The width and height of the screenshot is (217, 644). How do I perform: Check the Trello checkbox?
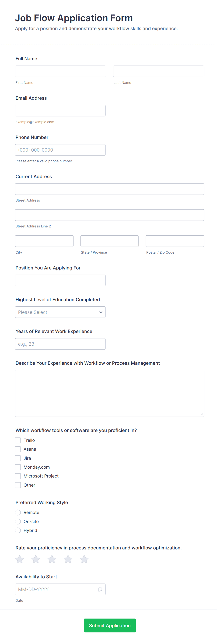coord(18,440)
